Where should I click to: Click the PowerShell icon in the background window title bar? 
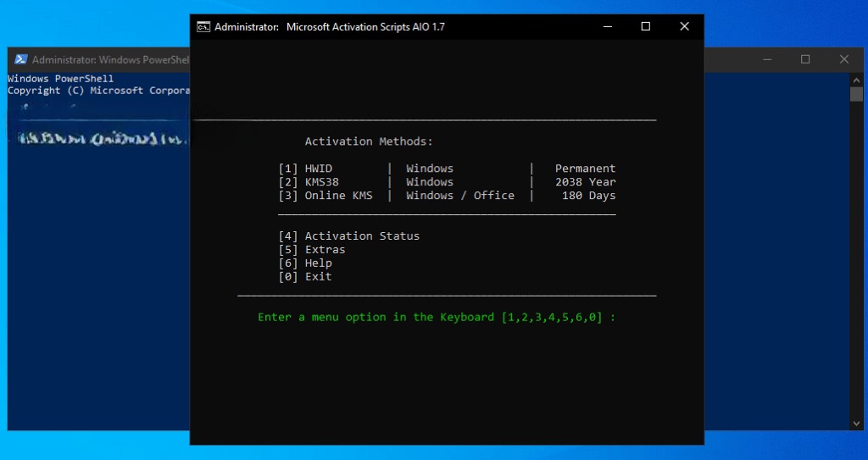pos(20,59)
